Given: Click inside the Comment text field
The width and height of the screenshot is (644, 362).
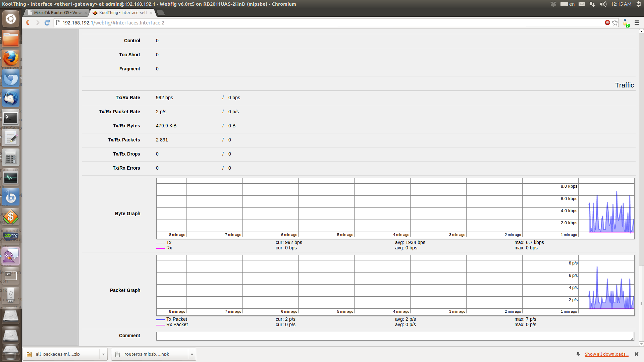Looking at the screenshot, I should pyautogui.click(x=394, y=336).
